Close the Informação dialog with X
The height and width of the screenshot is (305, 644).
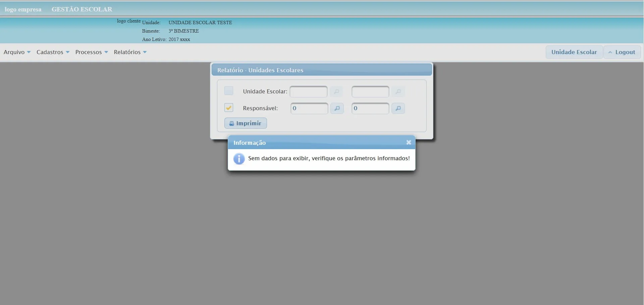tap(409, 142)
